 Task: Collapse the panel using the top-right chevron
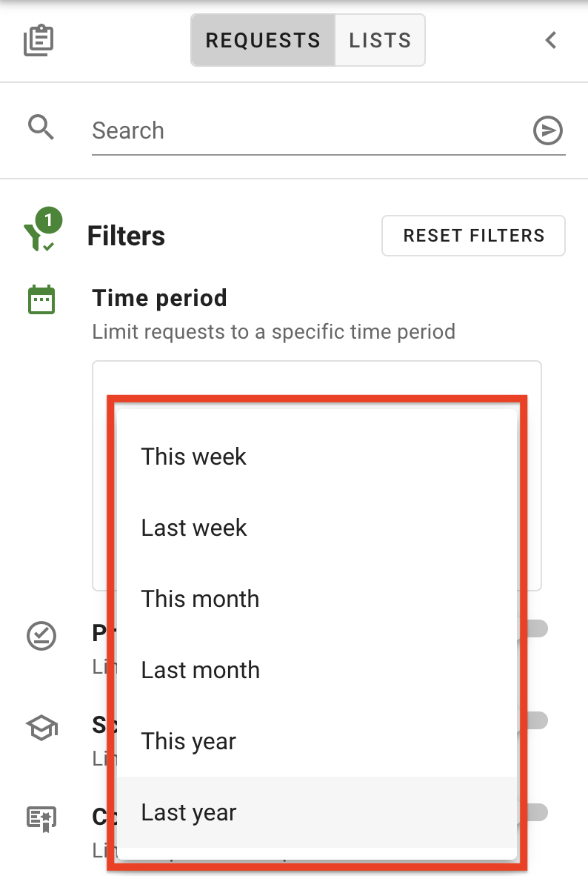coord(550,40)
